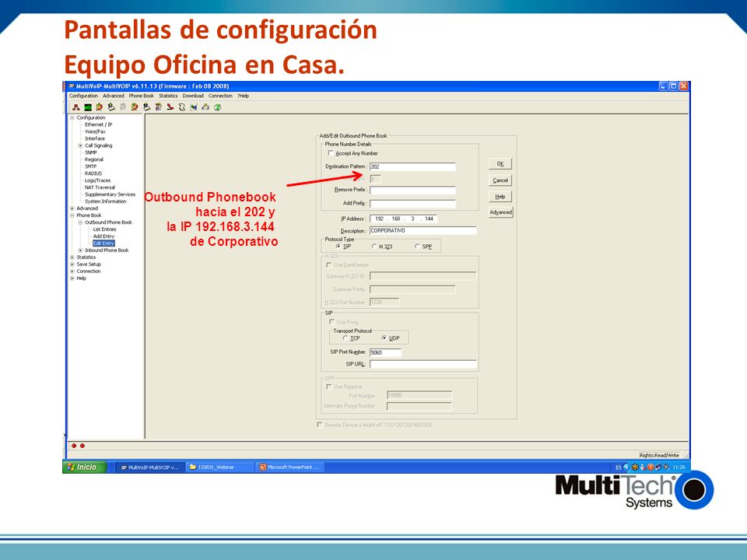The width and height of the screenshot is (747, 560).
Task: Enable the Accept Any Number checkbox
Action: (331, 153)
